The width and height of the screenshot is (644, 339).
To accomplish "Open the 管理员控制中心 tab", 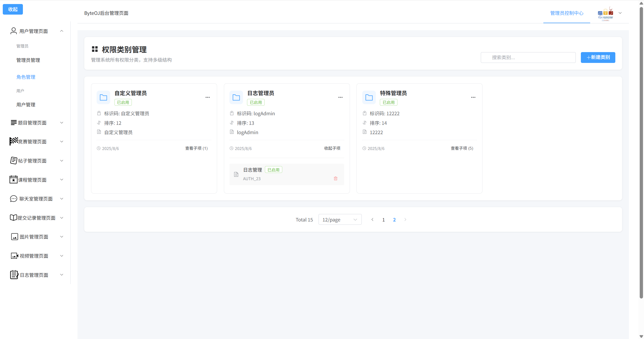I will [567, 13].
